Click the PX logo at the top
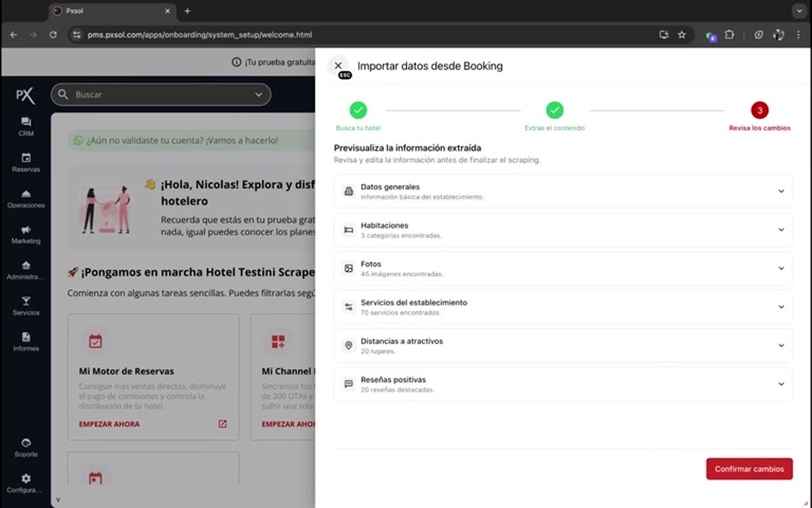 24,95
